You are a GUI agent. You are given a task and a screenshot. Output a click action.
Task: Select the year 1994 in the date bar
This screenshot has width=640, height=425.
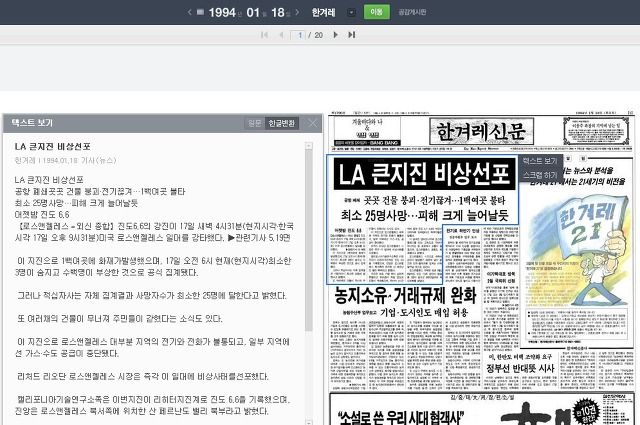222,13
